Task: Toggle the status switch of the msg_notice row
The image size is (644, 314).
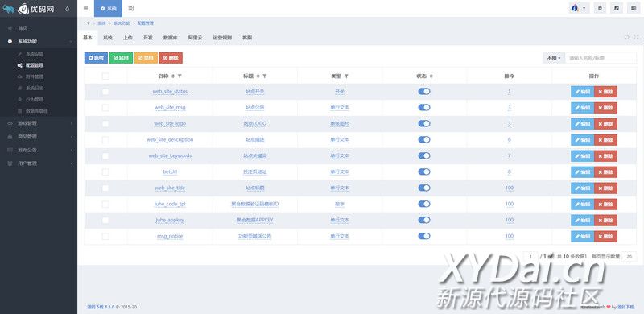Action: click(424, 236)
